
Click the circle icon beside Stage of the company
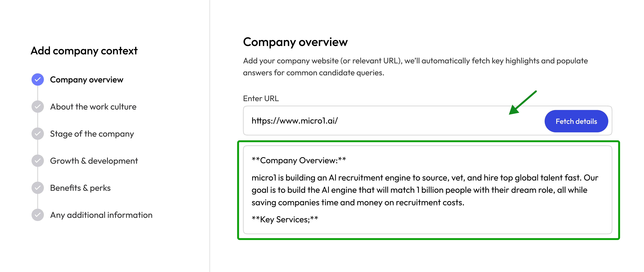38,134
